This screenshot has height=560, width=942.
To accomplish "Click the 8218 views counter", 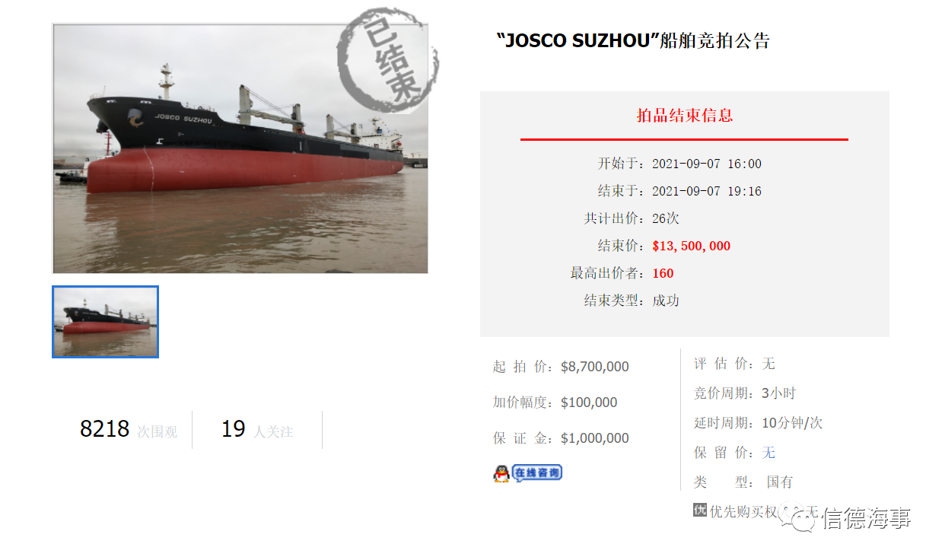I will tap(105, 429).
